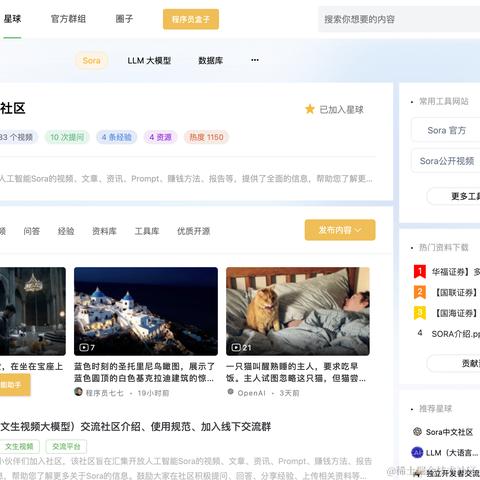Open the 一只猫叫醒熟睡的主人 video title
The width and height of the screenshot is (480, 480).
point(296,372)
